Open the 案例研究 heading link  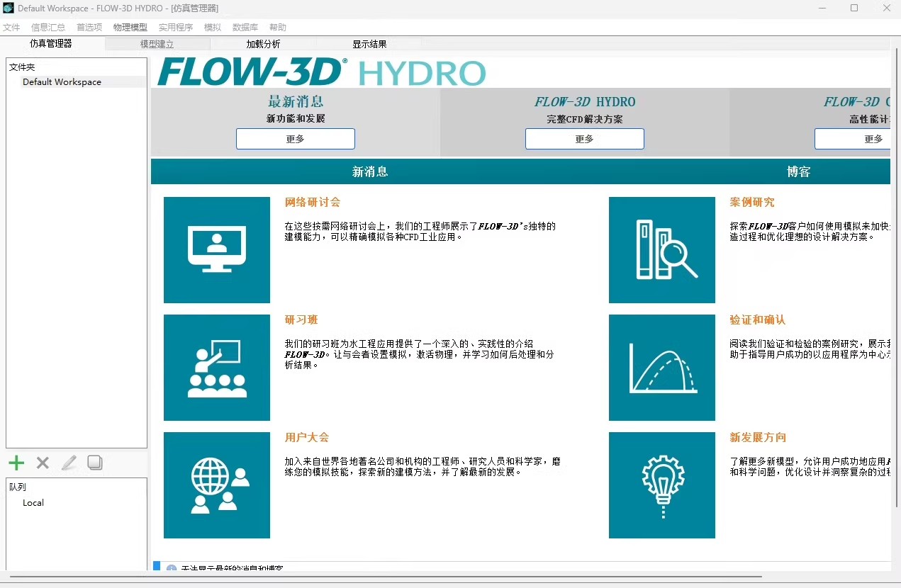tap(752, 203)
